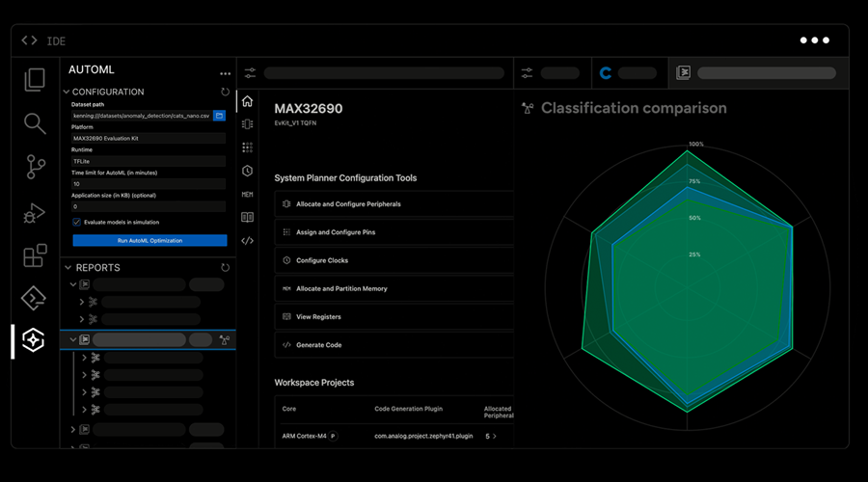Expand the first model under first report
This screenshot has height=482, width=868.
coord(82,302)
